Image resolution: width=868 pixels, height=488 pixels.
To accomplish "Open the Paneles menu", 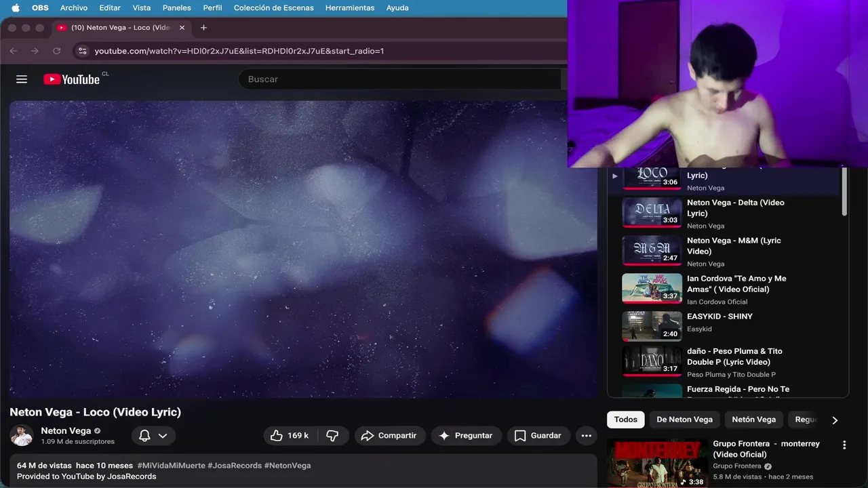I will [177, 8].
